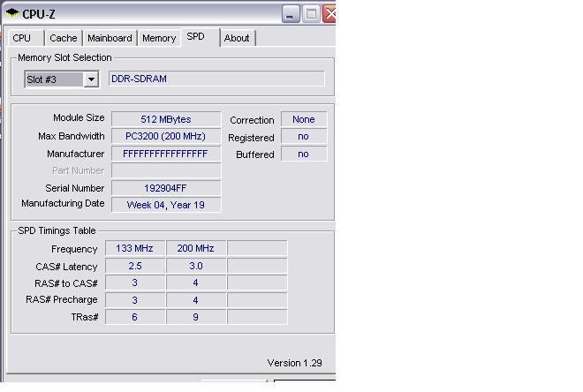Minimize the CPU-Z window
This screenshot has width=583, height=392.
click(x=291, y=14)
